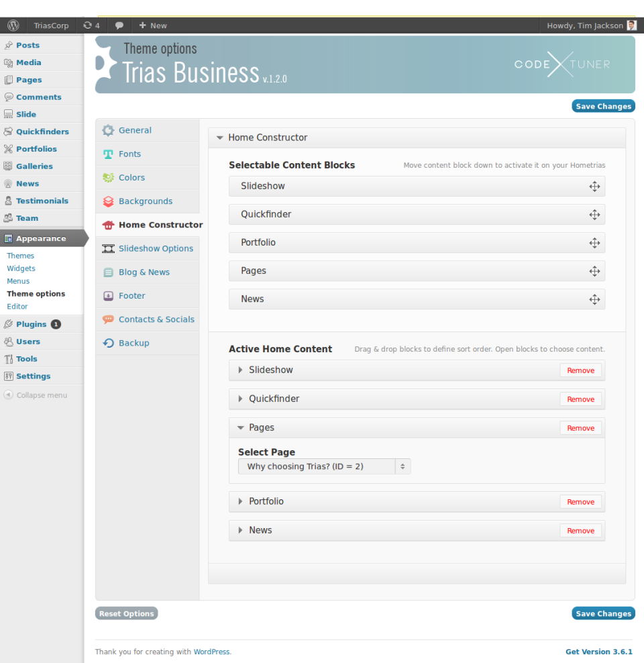
Task: Remove the active Pages block
Action: click(581, 428)
